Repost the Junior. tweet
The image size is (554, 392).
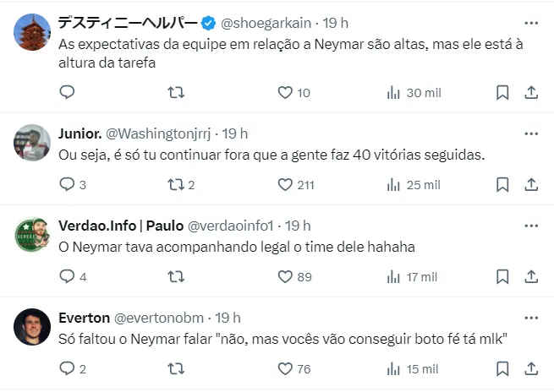tap(177, 184)
